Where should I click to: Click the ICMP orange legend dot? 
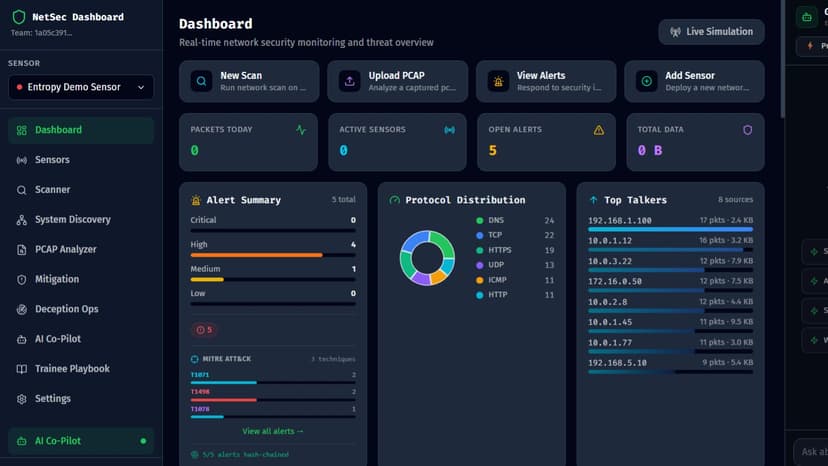pos(479,281)
